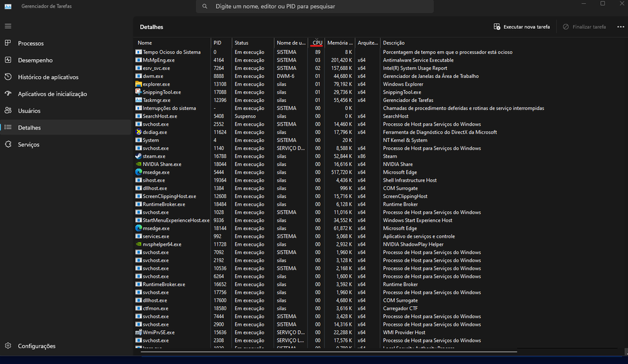Open the three-dot more options menu
This screenshot has width=628, height=364.
(620, 27)
